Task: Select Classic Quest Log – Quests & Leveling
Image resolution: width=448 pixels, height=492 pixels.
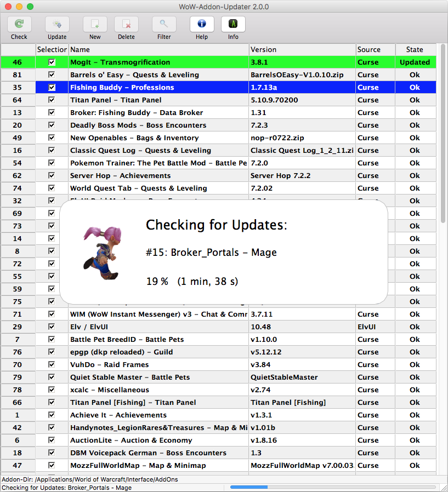Action: tap(218, 150)
